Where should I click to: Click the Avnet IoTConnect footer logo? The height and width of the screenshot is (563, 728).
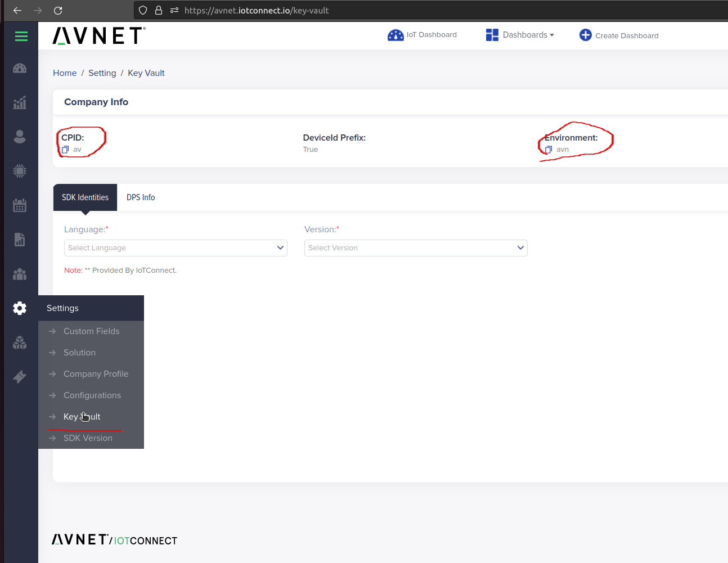tap(115, 540)
